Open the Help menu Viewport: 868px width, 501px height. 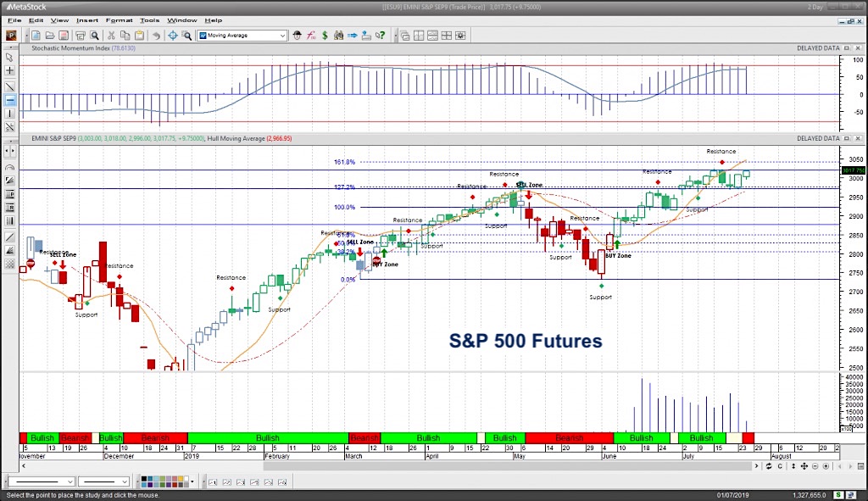pos(213,20)
